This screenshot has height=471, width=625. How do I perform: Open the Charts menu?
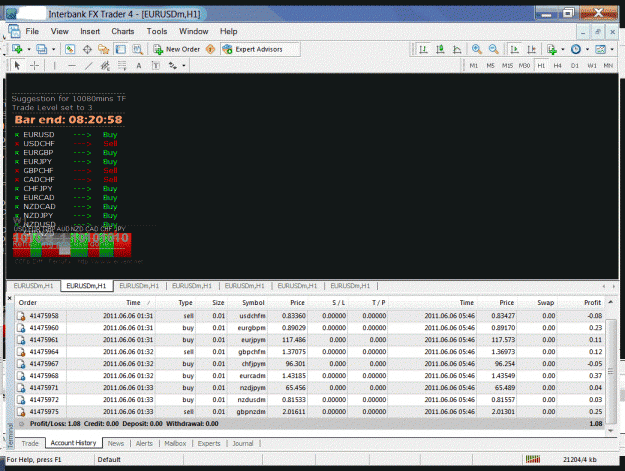(123, 31)
